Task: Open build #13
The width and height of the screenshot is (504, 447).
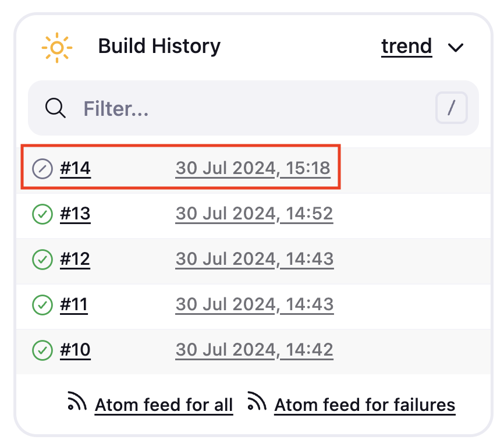Action: (x=75, y=214)
